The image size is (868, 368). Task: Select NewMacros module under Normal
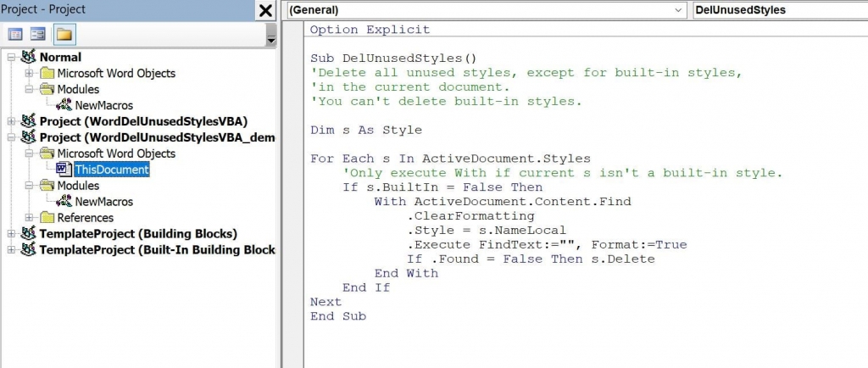(100, 105)
